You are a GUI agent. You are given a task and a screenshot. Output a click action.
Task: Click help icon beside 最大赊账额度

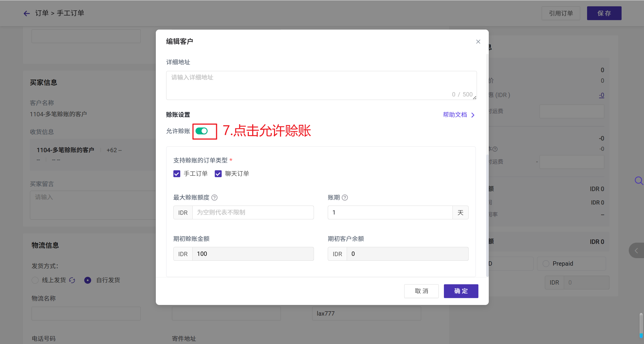click(214, 198)
